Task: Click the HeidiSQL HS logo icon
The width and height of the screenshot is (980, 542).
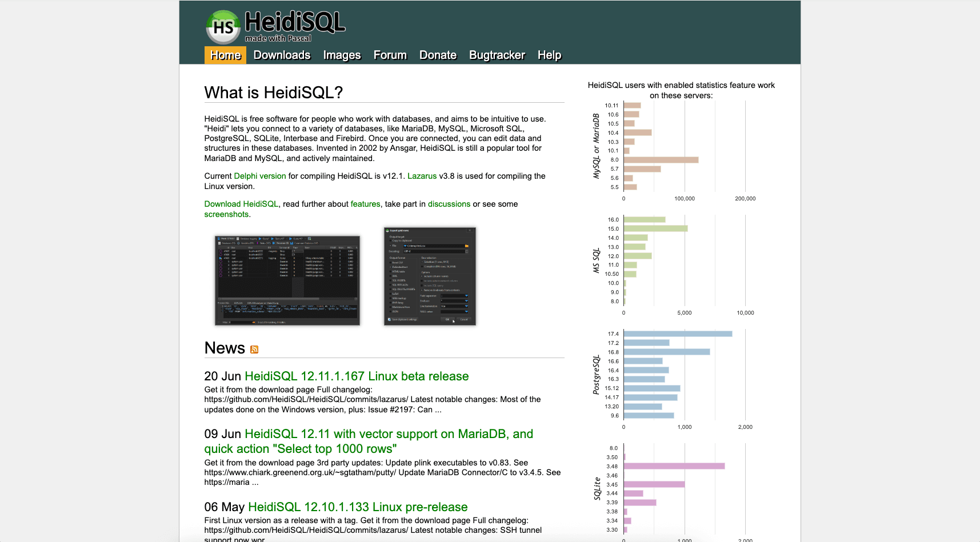Action: pyautogui.click(x=223, y=27)
